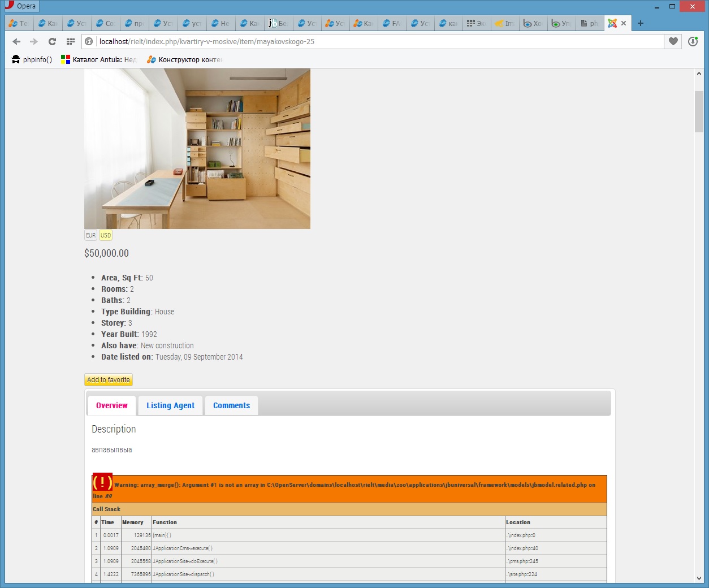Open the Speed Dial grid icon
The image size is (709, 588).
tap(70, 41)
